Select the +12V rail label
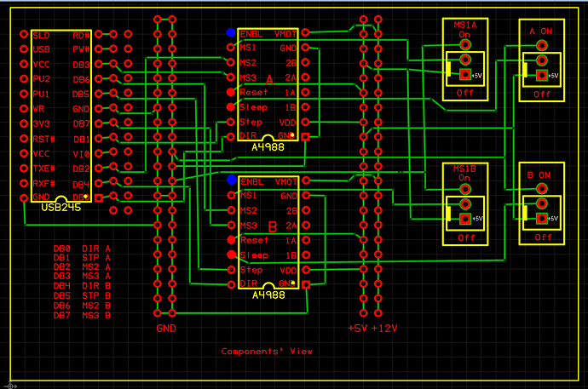Image resolution: width=588 pixels, height=389 pixels. [385, 328]
